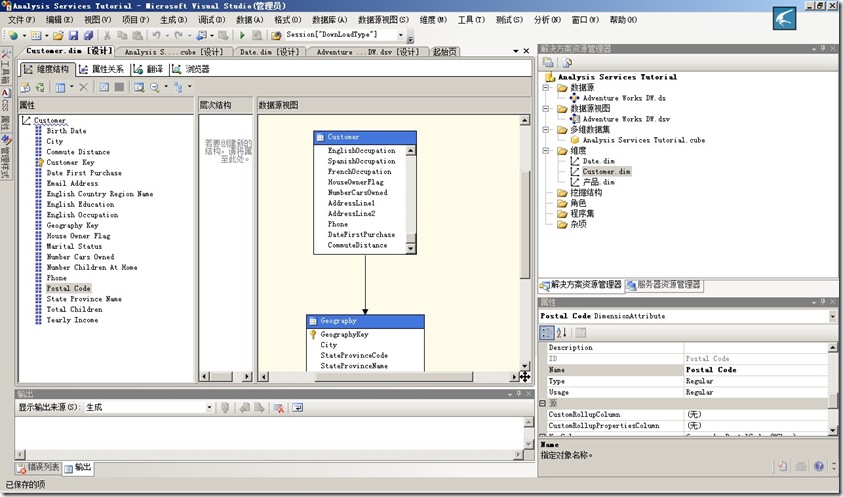Click the Process refresh icon in dimension toolbar

point(40,87)
